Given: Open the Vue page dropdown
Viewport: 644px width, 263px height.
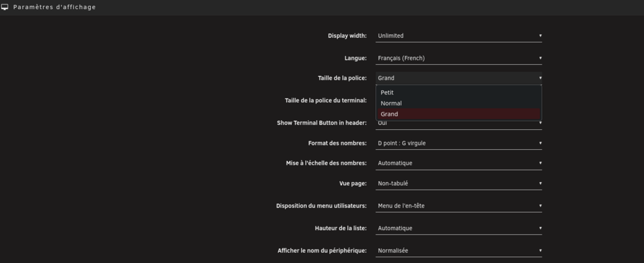Looking at the screenshot, I should [459, 183].
